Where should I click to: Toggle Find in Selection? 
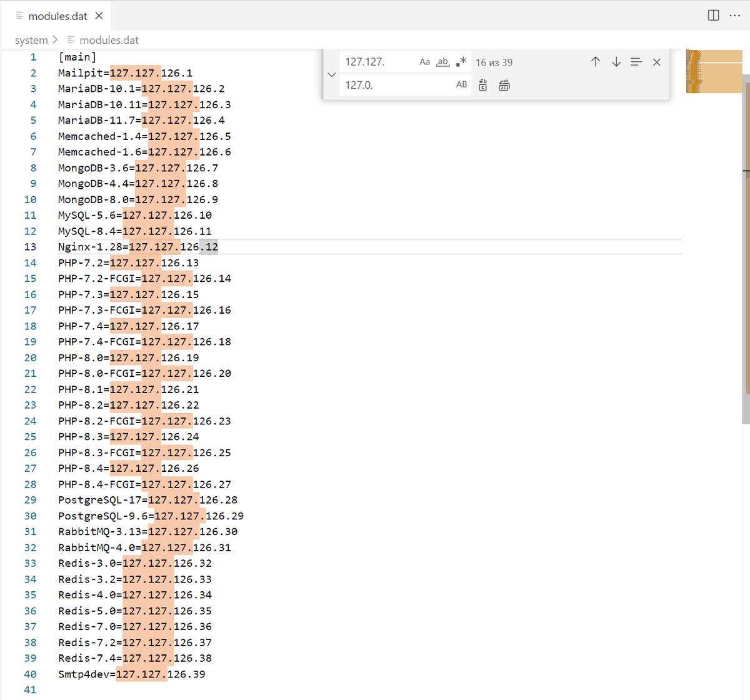click(636, 62)
